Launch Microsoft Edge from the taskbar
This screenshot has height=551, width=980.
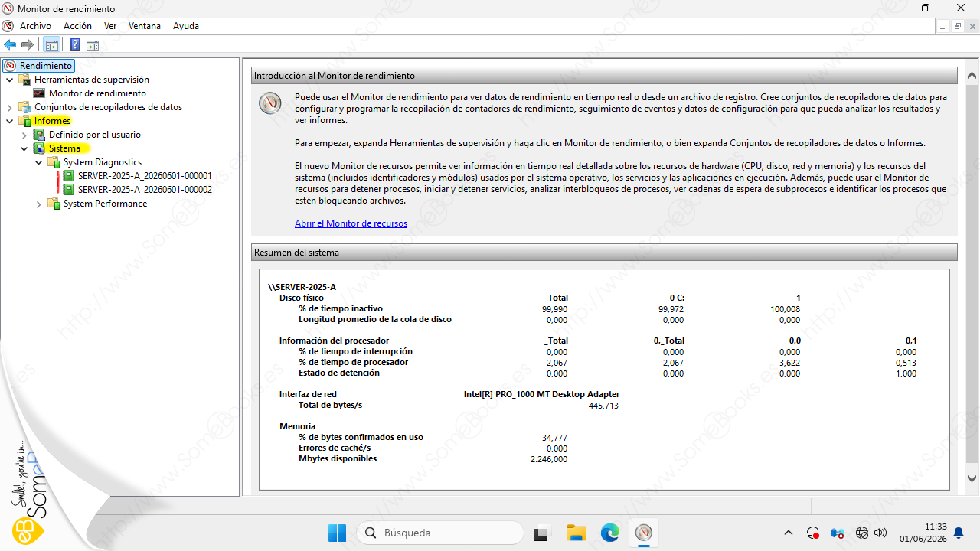pyautogui.click(x=610, y=533)
